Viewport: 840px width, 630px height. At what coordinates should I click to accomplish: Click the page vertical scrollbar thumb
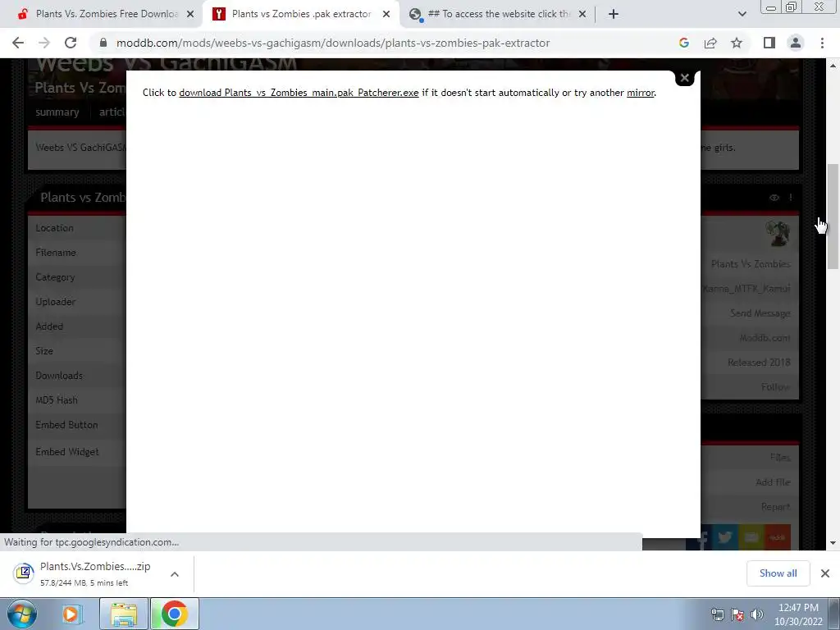pyautogui.click(x=833, y=217)
